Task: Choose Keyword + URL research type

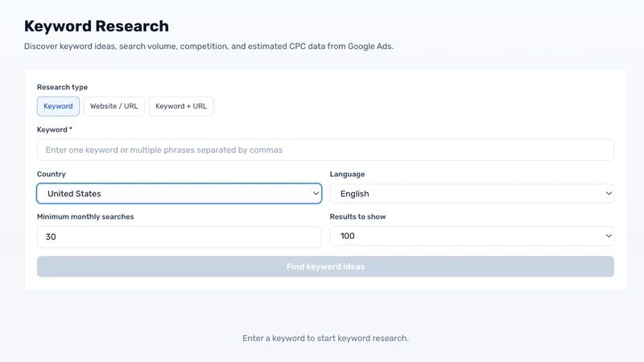Action: click(181, 106)
